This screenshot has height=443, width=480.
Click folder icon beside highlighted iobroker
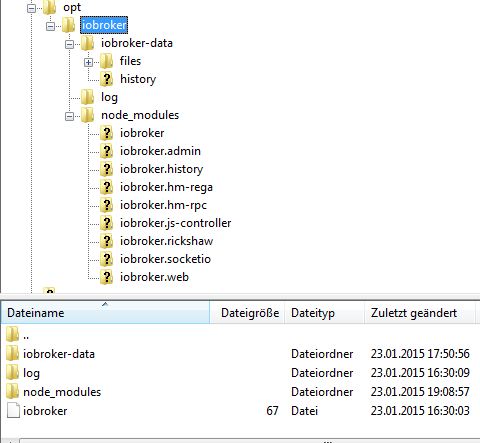click(x=69, y=25)
